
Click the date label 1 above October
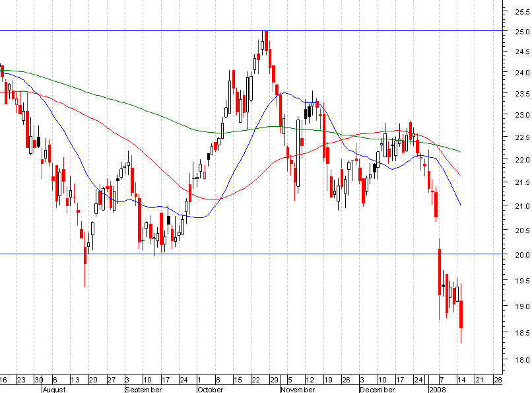pyautogui.click(x=199, y=380)
